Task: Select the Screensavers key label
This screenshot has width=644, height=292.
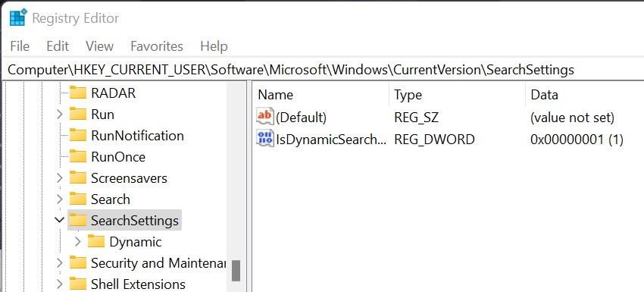Action: click(130, 178)
